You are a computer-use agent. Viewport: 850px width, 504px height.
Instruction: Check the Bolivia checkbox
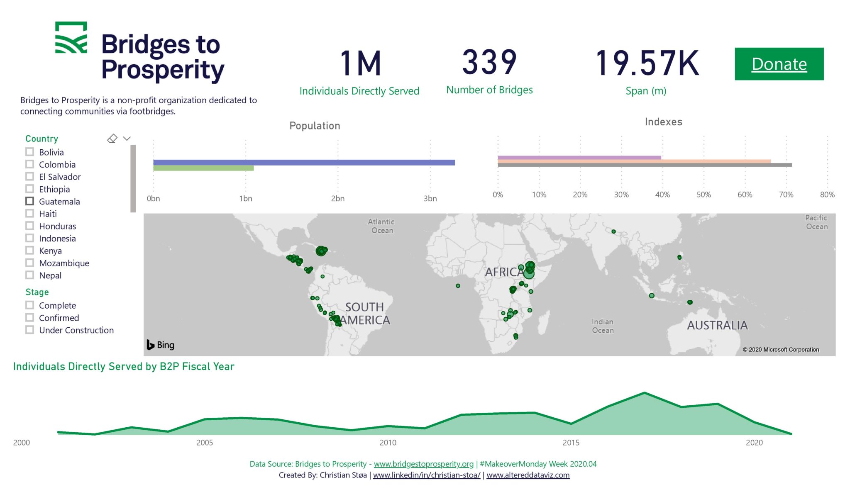tap(29, 152)
